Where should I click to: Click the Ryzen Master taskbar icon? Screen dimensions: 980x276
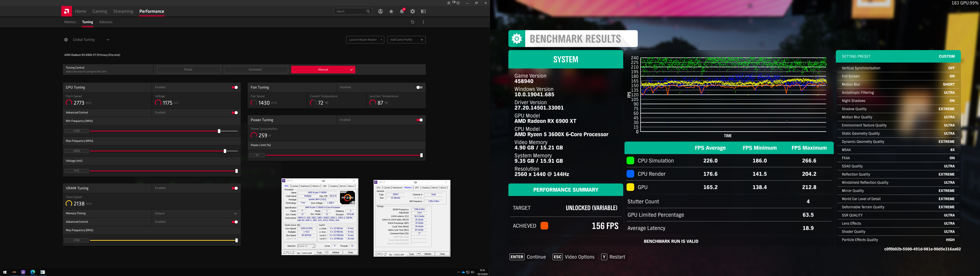[14, 272]
